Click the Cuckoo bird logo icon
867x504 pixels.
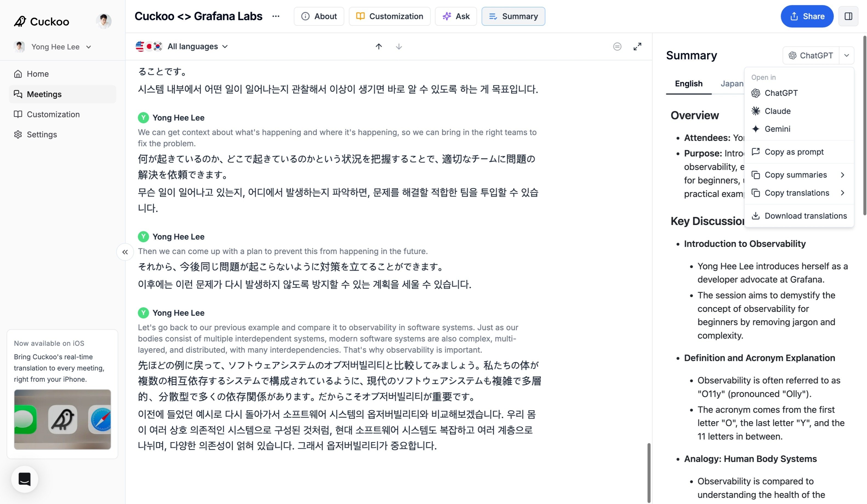[x=20, y=21]
